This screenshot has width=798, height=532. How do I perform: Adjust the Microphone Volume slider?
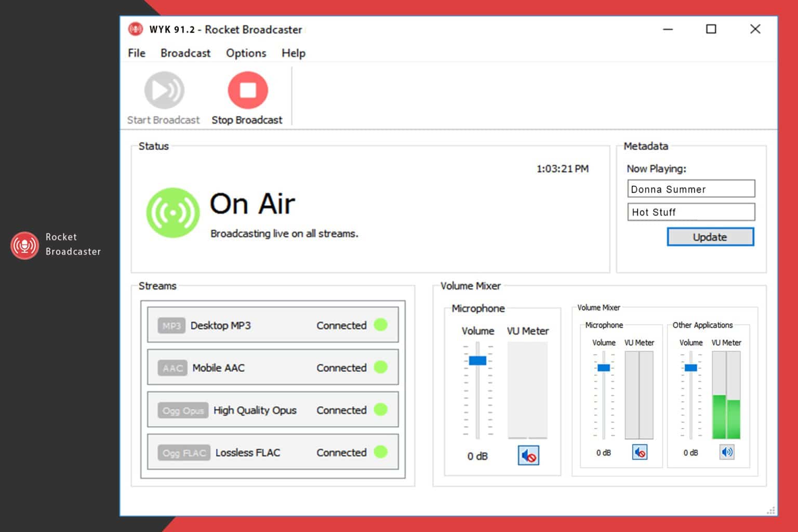click(x=477, y=362)
